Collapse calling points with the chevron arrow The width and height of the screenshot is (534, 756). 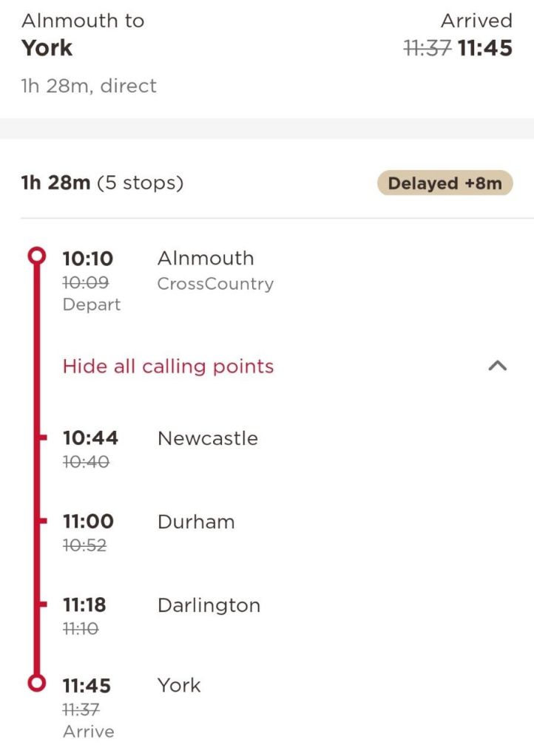(498, 366)
